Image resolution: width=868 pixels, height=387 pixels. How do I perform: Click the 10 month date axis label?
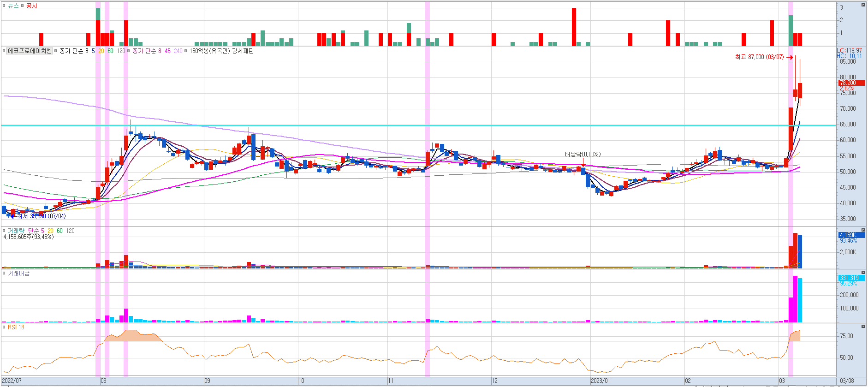click(301, 381)
